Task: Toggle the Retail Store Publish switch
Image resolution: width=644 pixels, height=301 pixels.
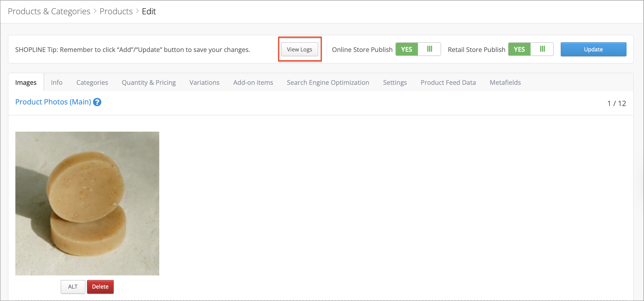Action: [x=531, y=49]
